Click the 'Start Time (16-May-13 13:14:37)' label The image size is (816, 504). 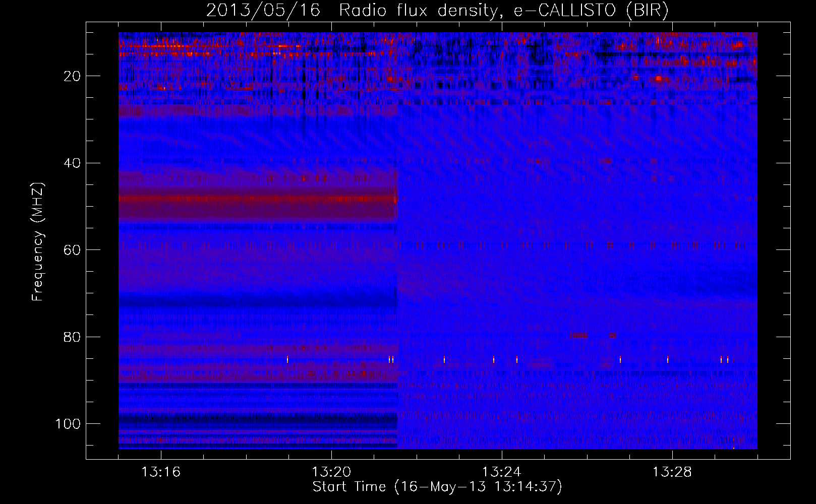coord(437,487)
